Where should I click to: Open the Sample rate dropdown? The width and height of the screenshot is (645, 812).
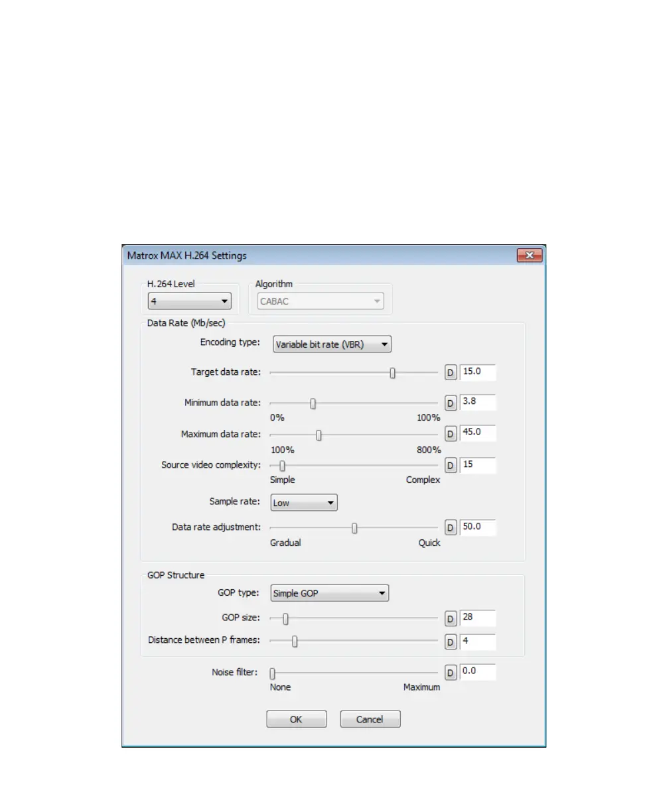coord(305,503)
